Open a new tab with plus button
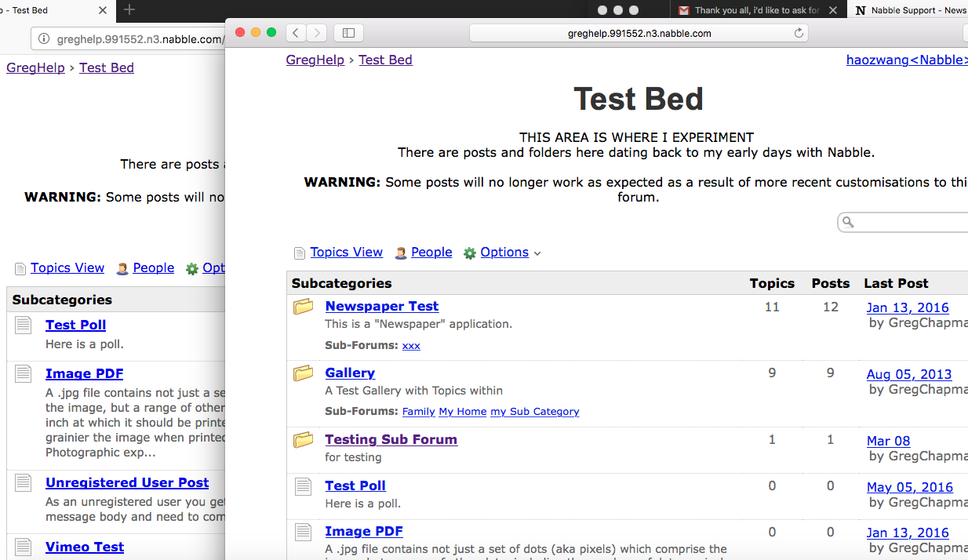 (129, 10)
